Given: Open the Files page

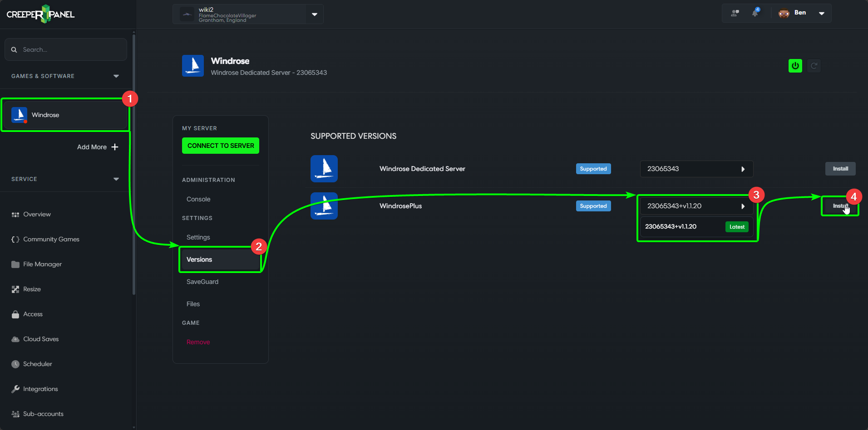Looking at the screenshot, I should click(193, 304).
